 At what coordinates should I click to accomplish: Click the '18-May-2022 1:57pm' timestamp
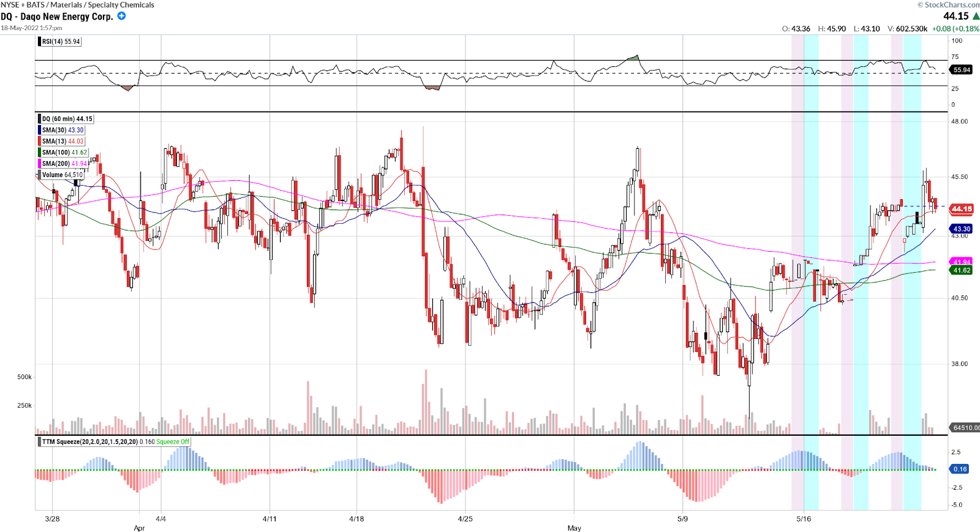point(31,28)
